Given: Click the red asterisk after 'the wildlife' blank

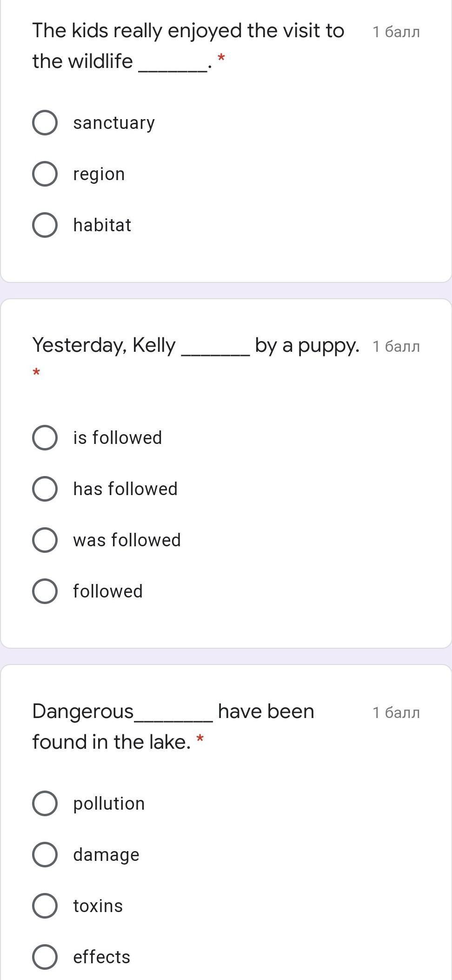Looking at the screenshot, I should (x=221, y=58).
